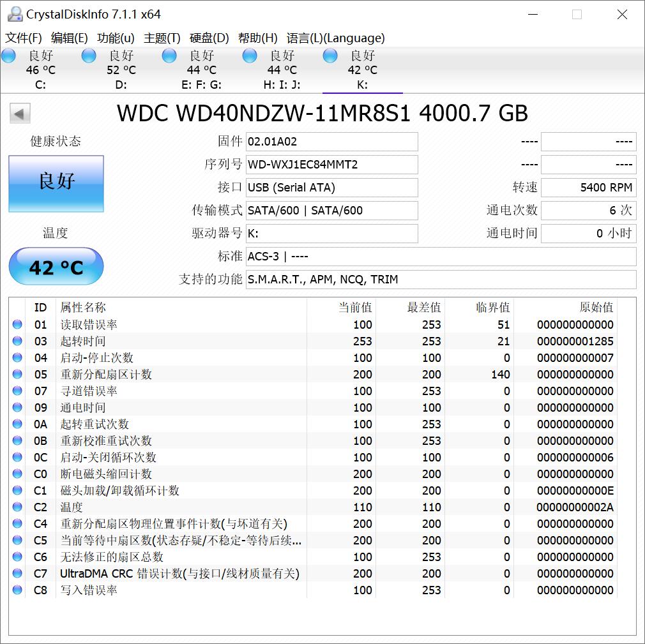
Task: Click the back arrow navigation button
Action: (x=19, y=113)
